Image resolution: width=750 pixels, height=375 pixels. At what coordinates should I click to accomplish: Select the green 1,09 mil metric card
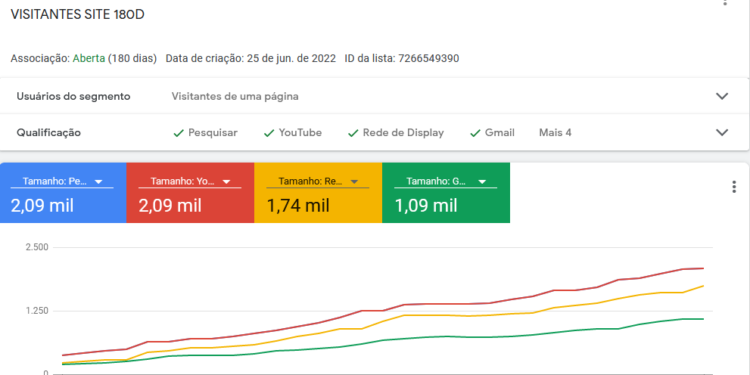tap(446, 193)
